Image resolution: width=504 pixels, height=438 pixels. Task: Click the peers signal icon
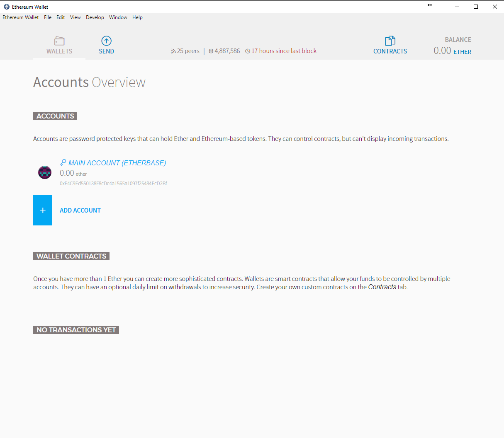coord(173,51)
